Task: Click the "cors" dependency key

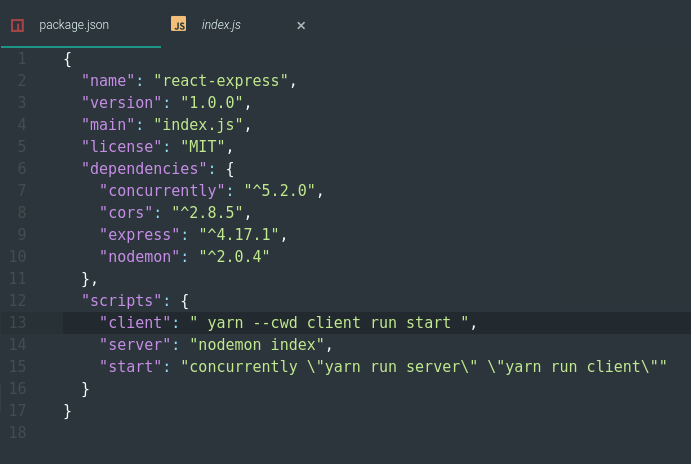Action: [x=126, y=213]
